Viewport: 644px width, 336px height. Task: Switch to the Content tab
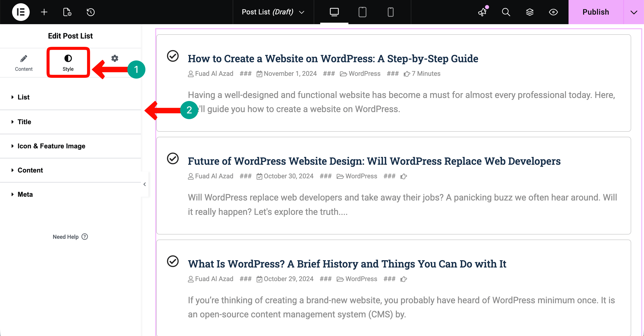click(24, 62)
